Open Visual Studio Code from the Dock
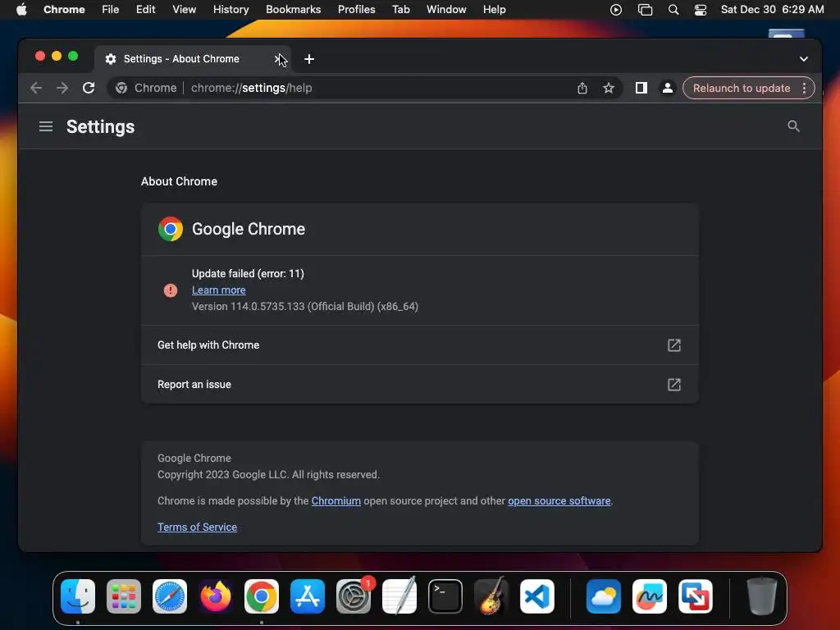The height and width of the screenshot is (630, 840). (537, 596)
